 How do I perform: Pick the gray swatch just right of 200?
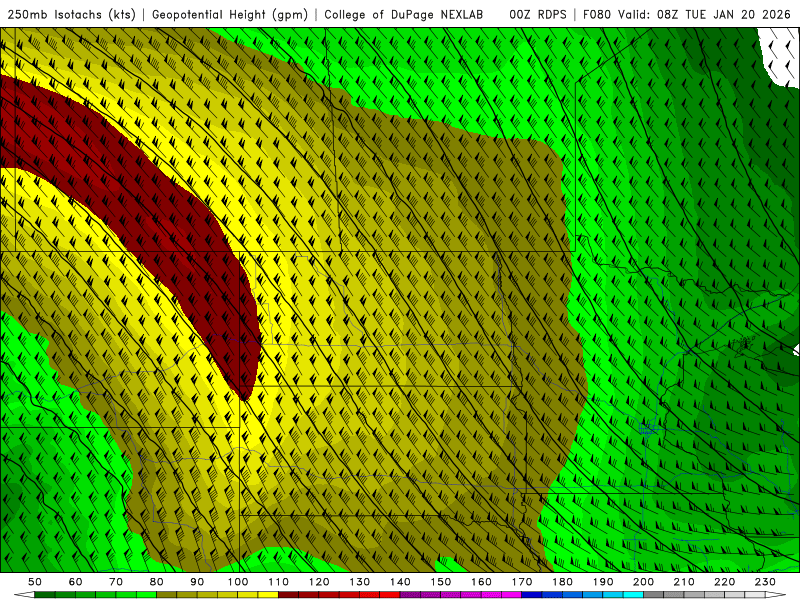[x=654, y=594]
